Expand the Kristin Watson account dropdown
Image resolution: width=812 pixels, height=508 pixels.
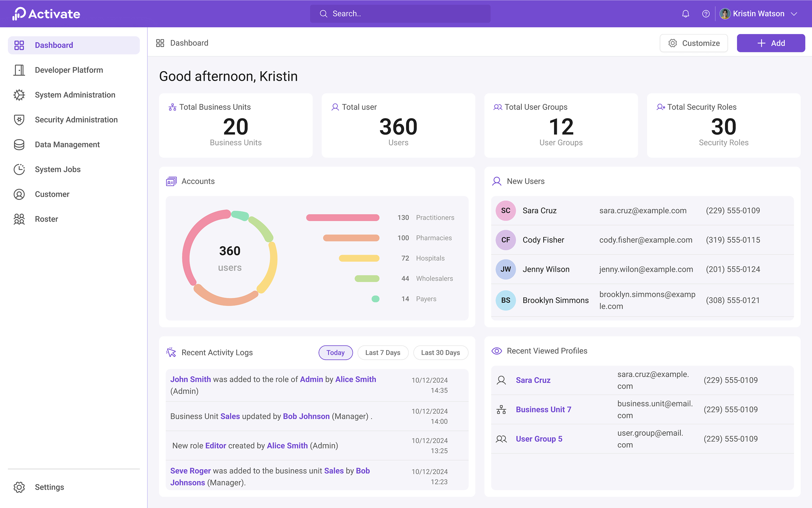click(x=794, y=14)
